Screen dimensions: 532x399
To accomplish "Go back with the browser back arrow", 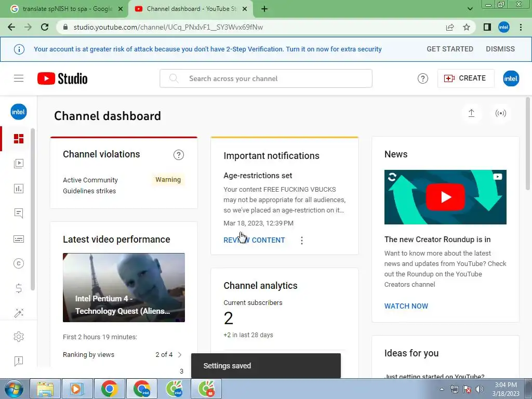I will 11,27.
